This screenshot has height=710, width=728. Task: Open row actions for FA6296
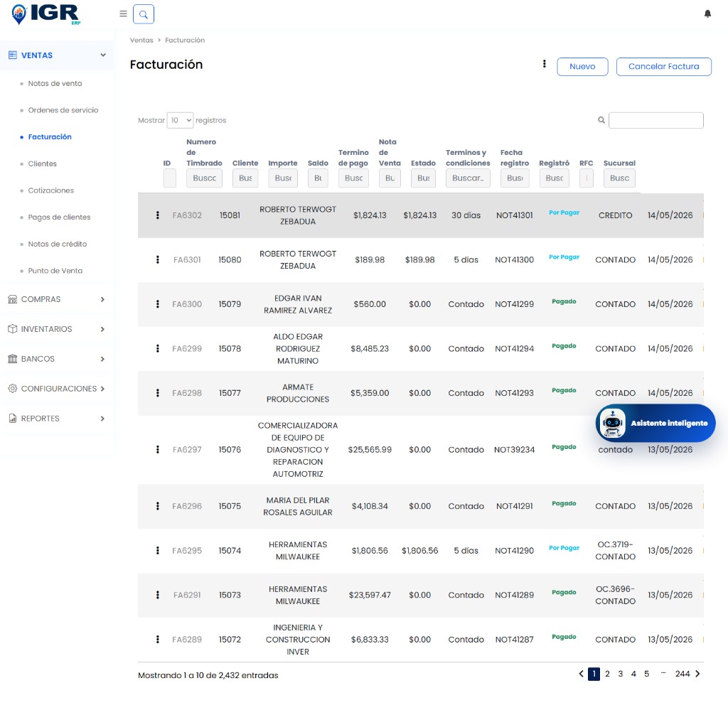tap(158, 506)
